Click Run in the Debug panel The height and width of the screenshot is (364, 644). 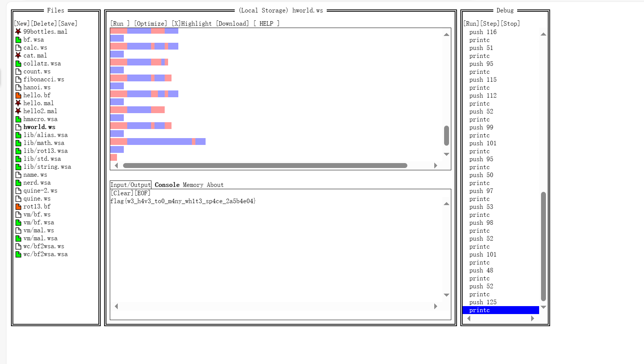(471, 23)
